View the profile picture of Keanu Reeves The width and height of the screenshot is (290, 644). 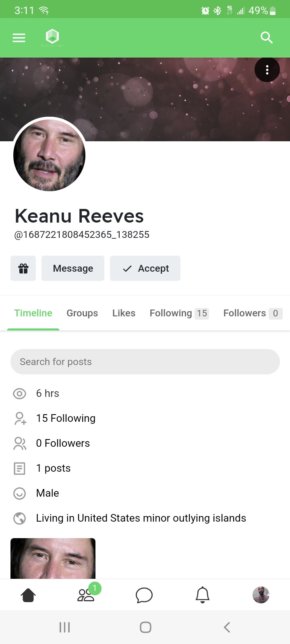point(49,155)
